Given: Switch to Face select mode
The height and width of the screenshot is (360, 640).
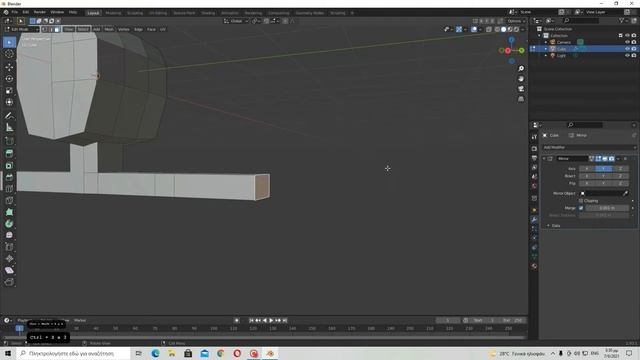Looking at the screenshot, I should pyautogui.click(x=57, y=29).
